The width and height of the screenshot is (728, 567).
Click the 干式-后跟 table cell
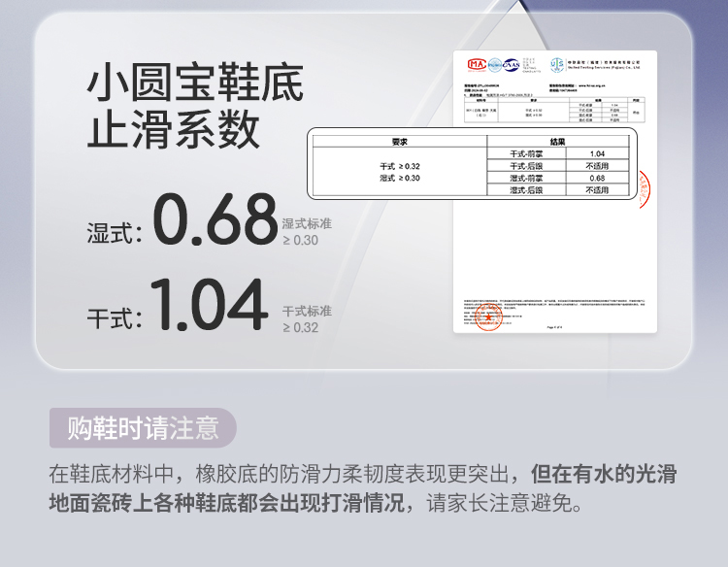pyautogui.click(x=526, y=166)
